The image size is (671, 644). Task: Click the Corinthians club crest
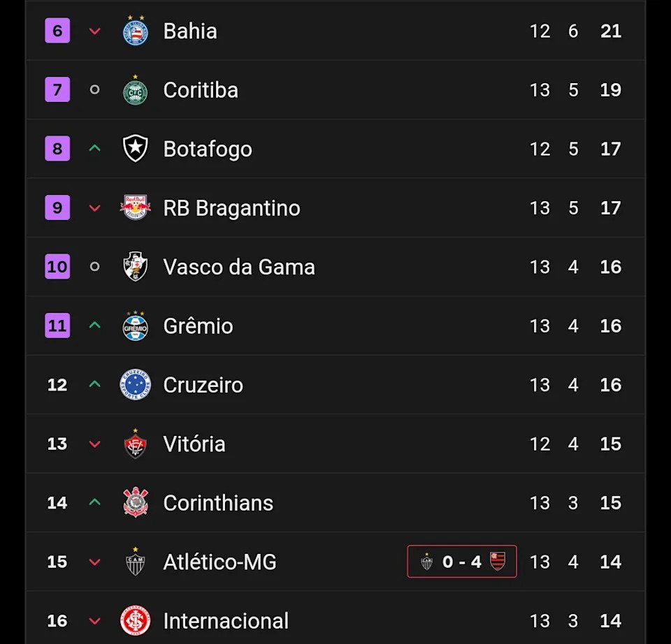[136, 503]
